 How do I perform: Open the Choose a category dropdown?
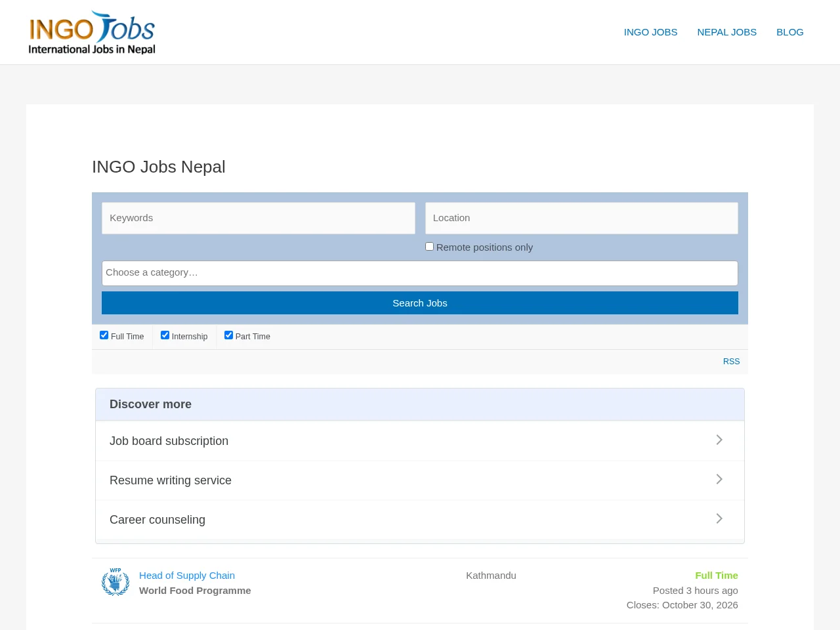click(420, 273)
